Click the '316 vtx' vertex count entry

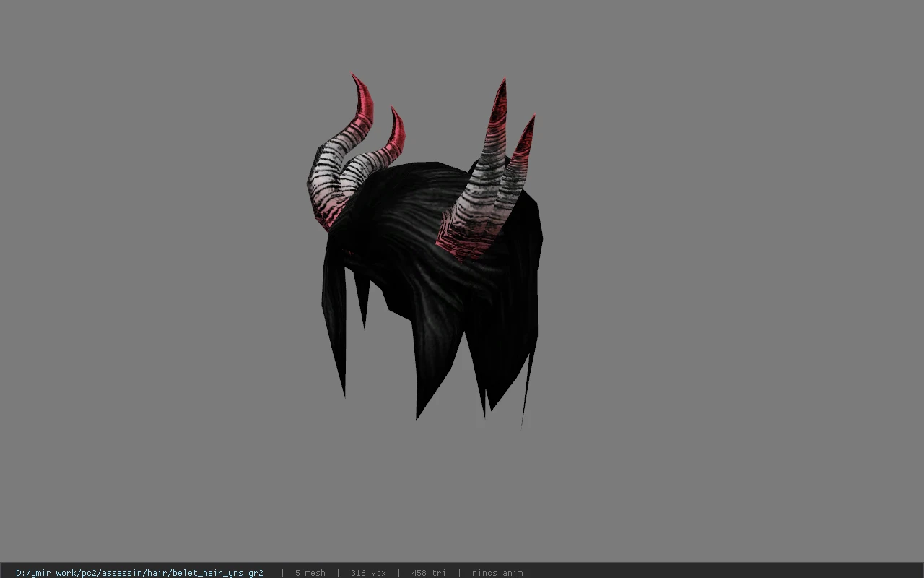coord(368,573)
